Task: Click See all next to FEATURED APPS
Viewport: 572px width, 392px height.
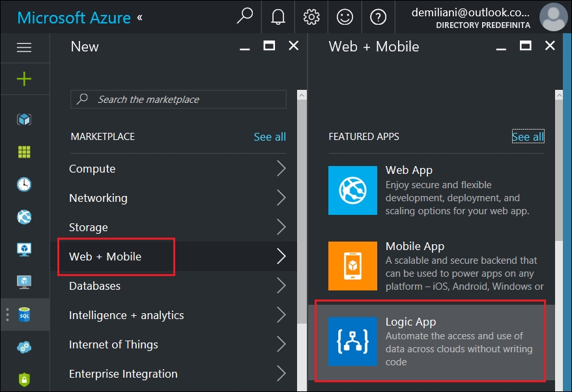Action: coord(528,136)
